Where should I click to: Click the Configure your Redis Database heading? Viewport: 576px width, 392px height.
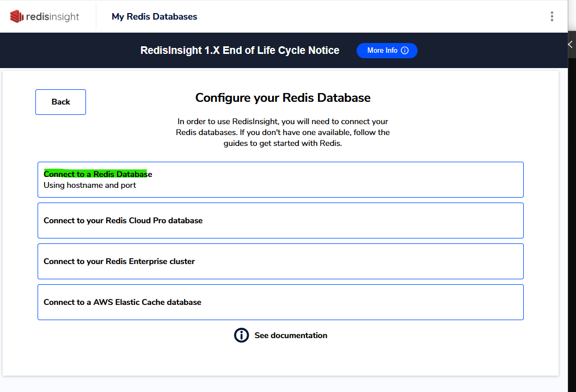283,97
